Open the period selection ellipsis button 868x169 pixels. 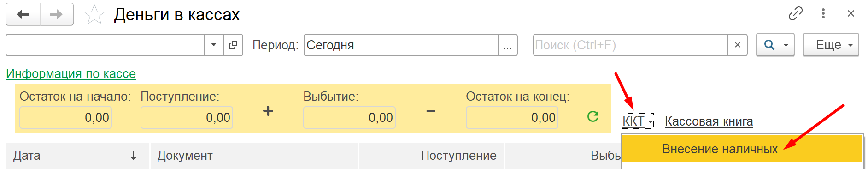coord(508,45)
